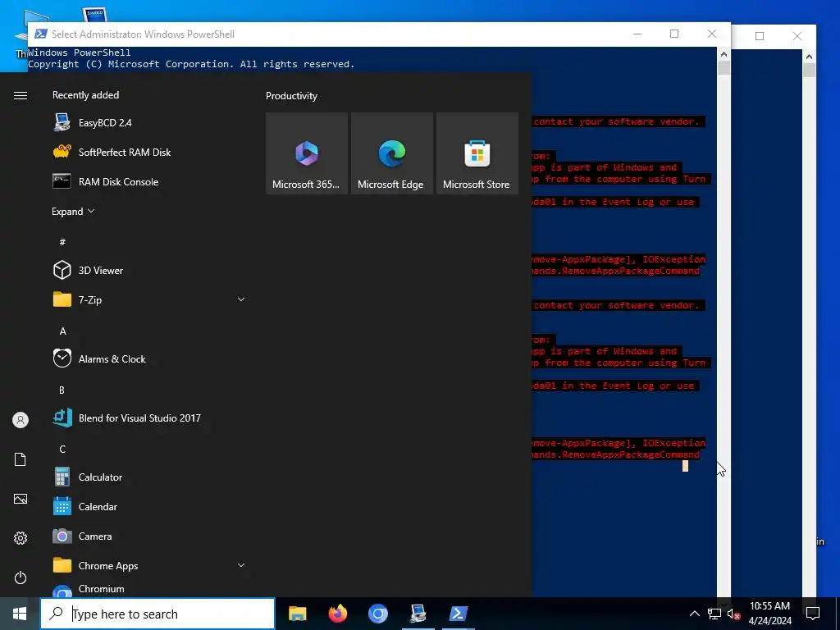This screenshot has height=630, width=840.
Task: Open the user account icon
Action: [x=21, y=420]
